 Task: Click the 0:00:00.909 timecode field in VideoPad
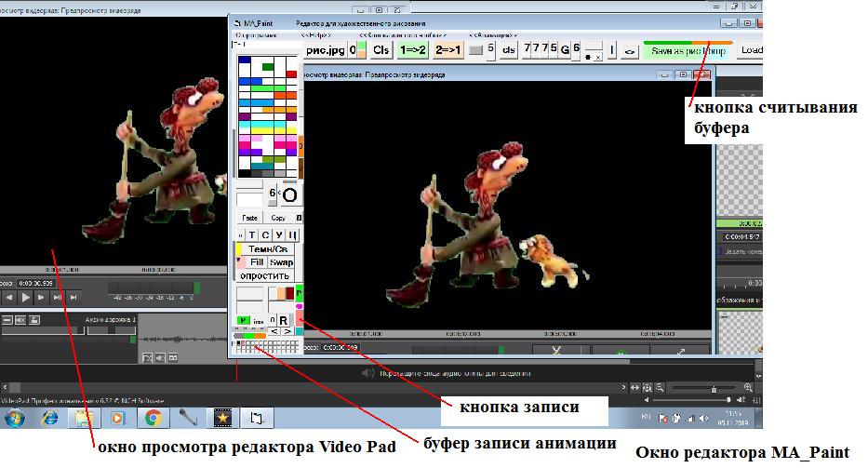[x=35, y=283]
